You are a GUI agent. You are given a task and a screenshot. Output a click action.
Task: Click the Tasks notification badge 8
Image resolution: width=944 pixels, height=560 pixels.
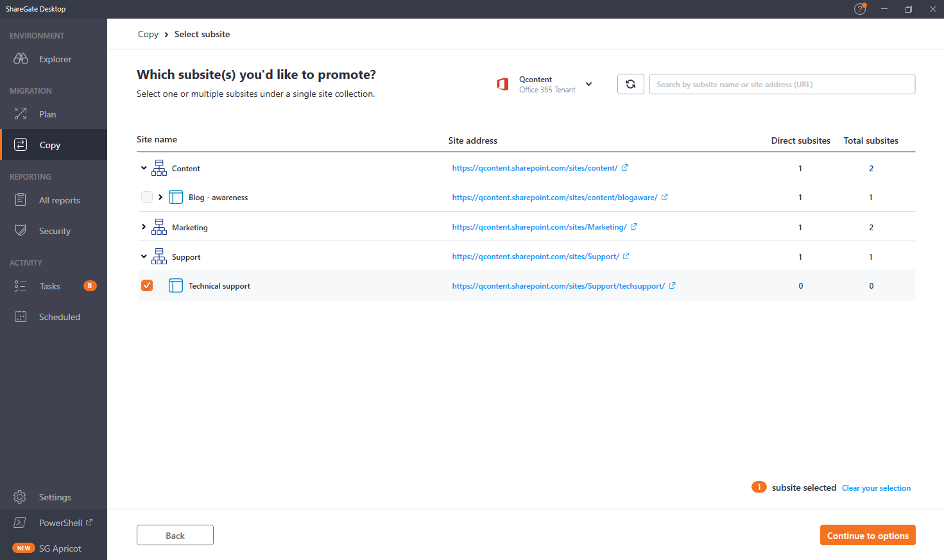point(90,285)
